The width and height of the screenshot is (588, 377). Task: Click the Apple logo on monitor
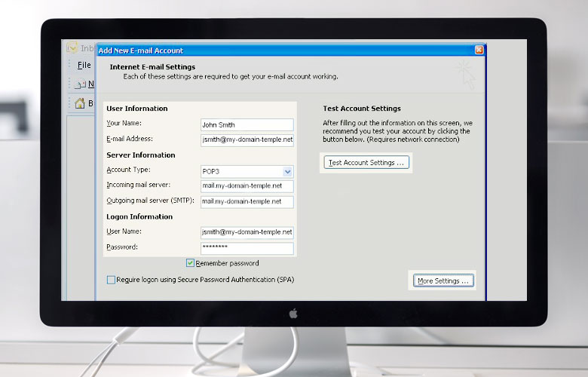point(294,313)
